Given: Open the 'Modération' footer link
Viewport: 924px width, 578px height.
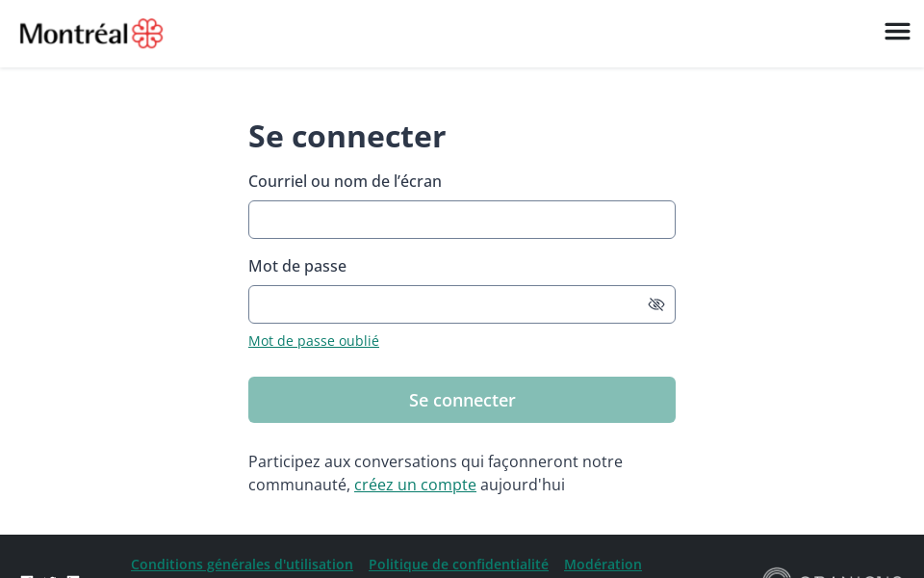Looking at the screenshot, I should coord(603,565).
